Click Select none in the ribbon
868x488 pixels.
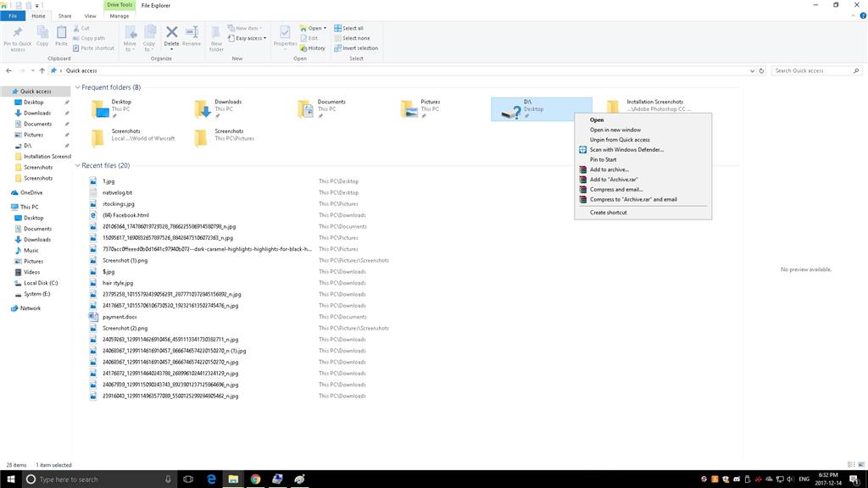coord(352,38)
